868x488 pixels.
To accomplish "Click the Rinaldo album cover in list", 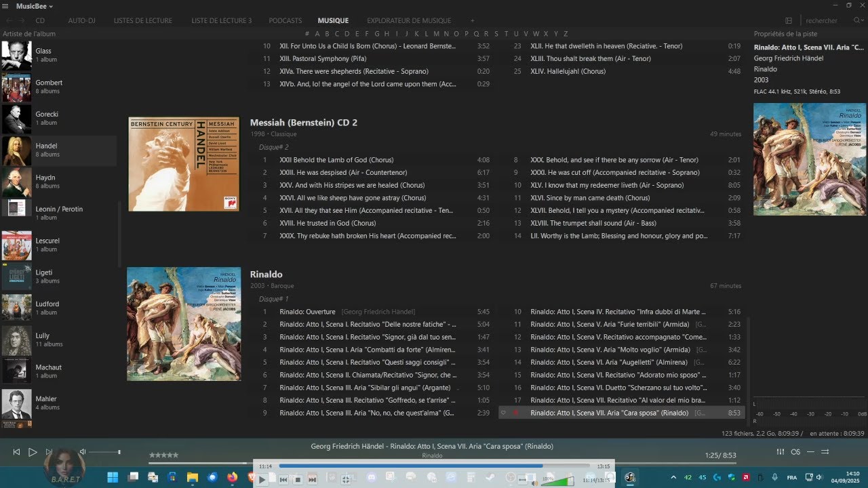I will [184, 324].
